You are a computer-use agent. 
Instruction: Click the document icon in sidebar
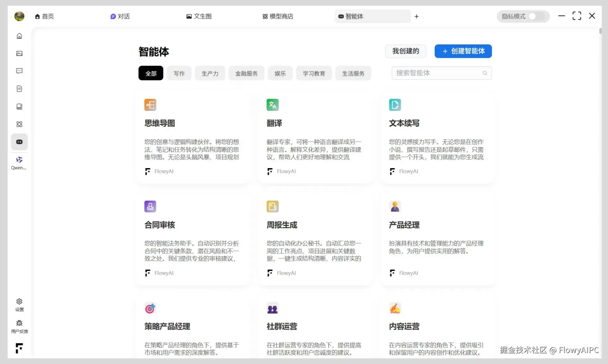(19, 89)
